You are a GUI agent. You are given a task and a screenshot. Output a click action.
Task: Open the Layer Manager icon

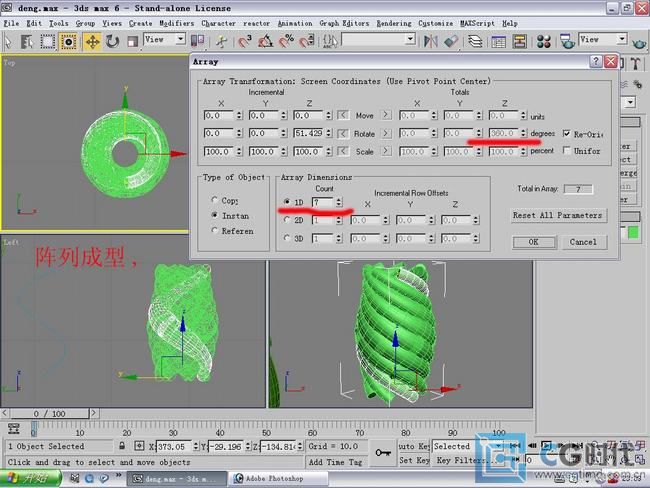pyautogui.click(x=475, y=41)
